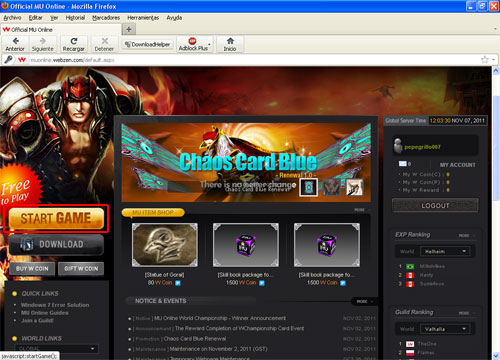Open the Adblock Plus toolbar icon
500x360 pixels.
click(x=194, y=44)
